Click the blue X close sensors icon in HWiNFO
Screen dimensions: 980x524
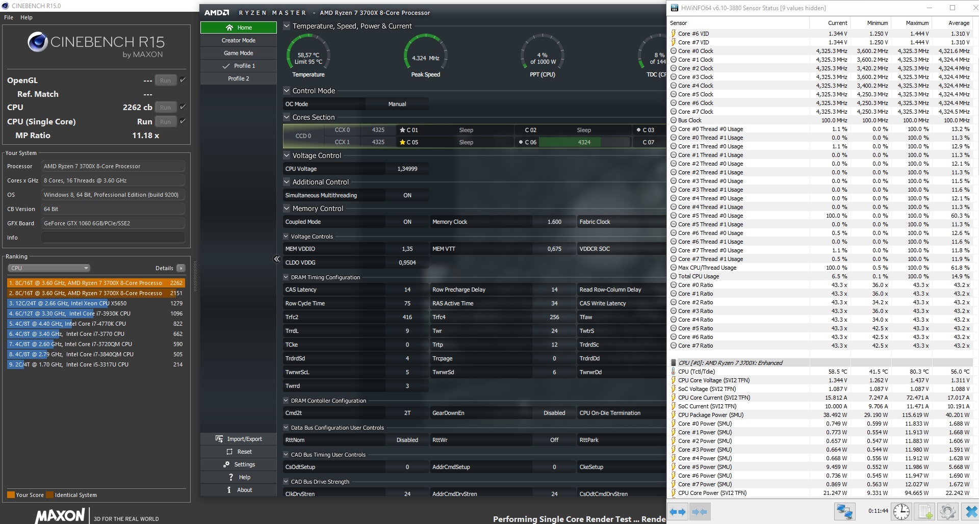(x=970, y=512)
